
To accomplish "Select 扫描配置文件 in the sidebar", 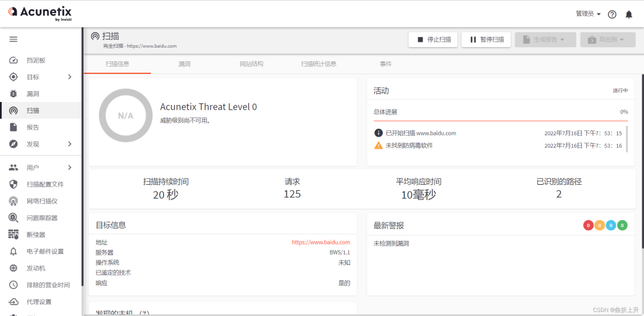I will [x=45, y=184].
